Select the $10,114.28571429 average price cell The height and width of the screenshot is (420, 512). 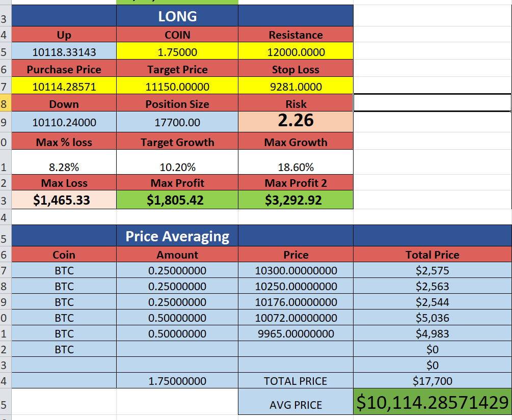coord(433,402)
